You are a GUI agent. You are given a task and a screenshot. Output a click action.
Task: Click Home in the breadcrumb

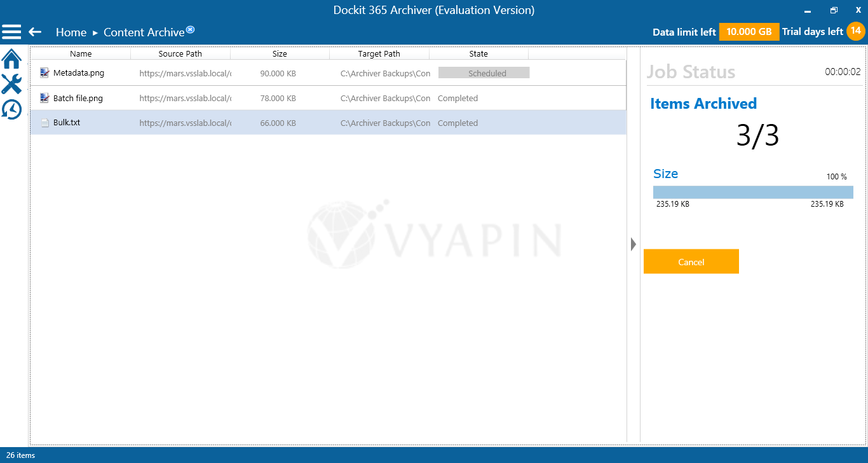[x=71, y=32]
